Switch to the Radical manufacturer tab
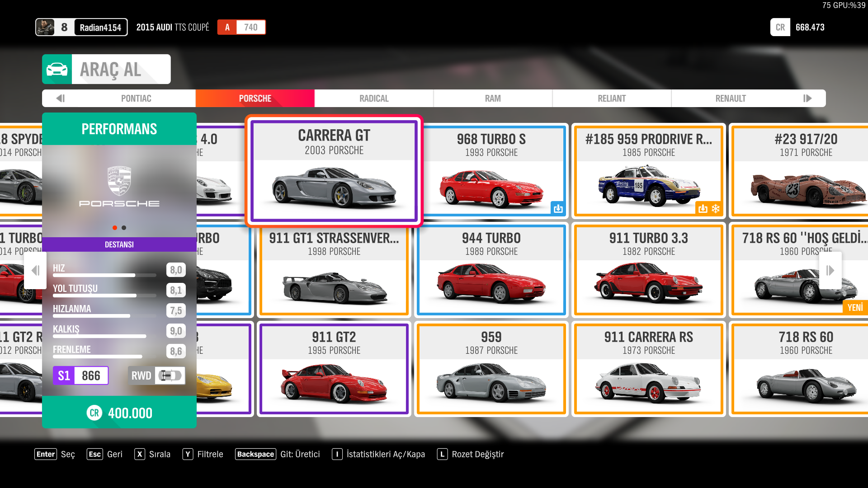868x488 pixels. click(373, 99)
